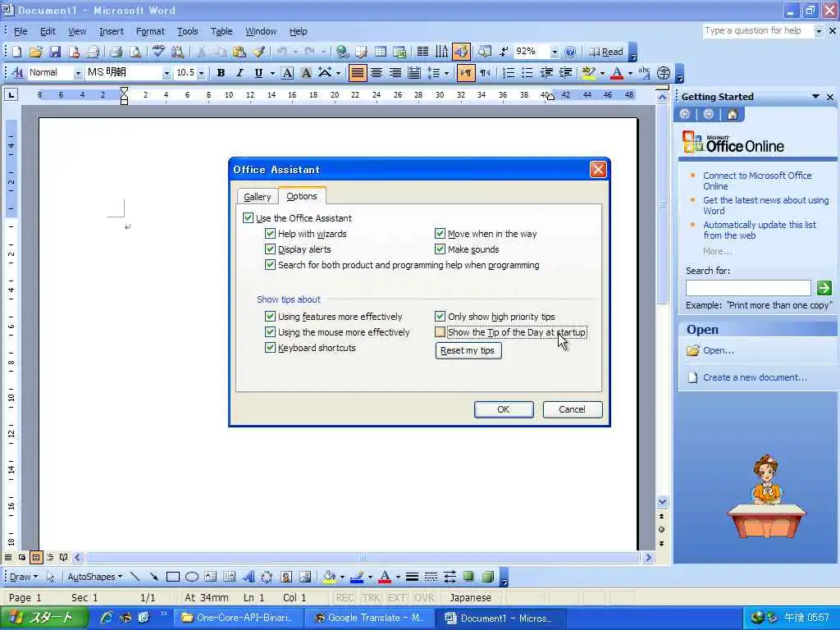This screenshot has height=630, width=840.
Task: Open the Font size dropdown showing 10.5
Action: pyautogui.click(x=202, y=73)
